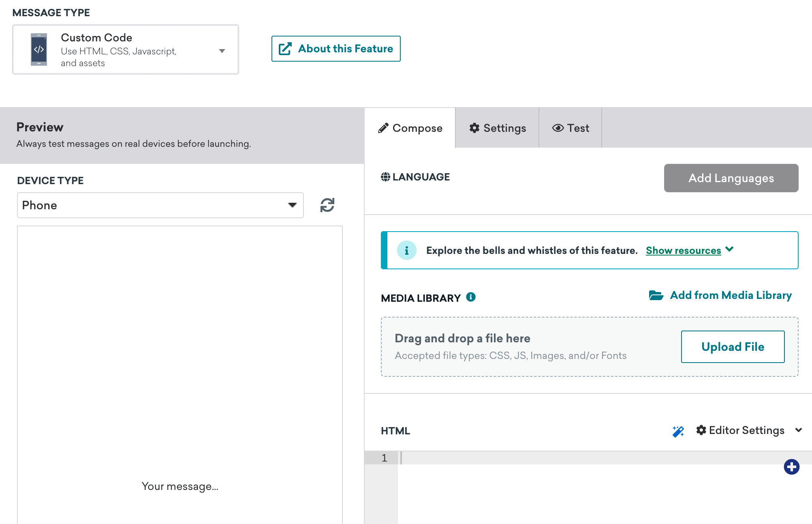Click the Custom Code phone icon
The height and width of the screenshot is (524, 812).
39,49
